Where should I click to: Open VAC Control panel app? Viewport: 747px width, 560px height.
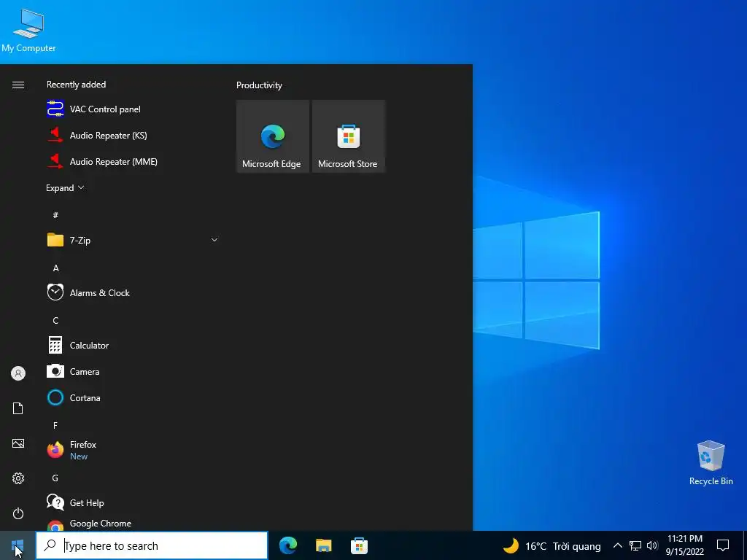pyautogui.click(x=133, y=109)
